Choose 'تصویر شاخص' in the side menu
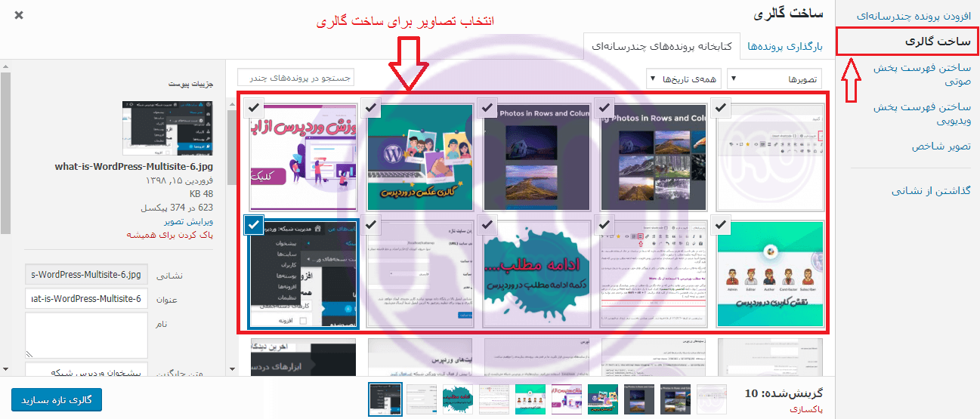Image resolution: width=980 pixels, height=419 pixels. point(941,146)
